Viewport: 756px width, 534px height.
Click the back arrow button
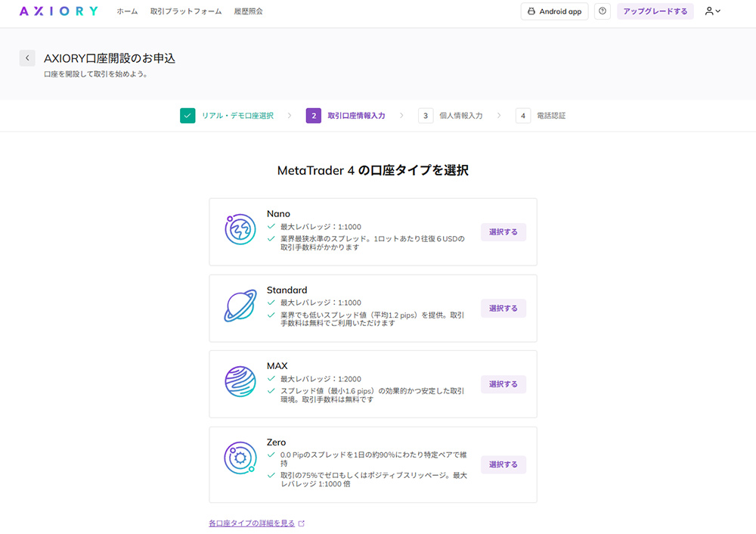pos(27,58)
